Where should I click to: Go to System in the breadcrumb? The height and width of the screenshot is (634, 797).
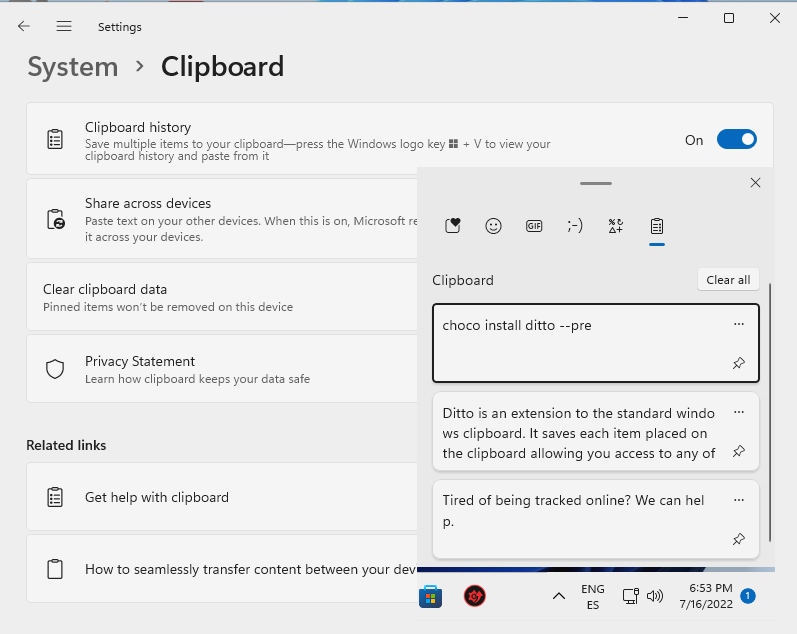73,67
